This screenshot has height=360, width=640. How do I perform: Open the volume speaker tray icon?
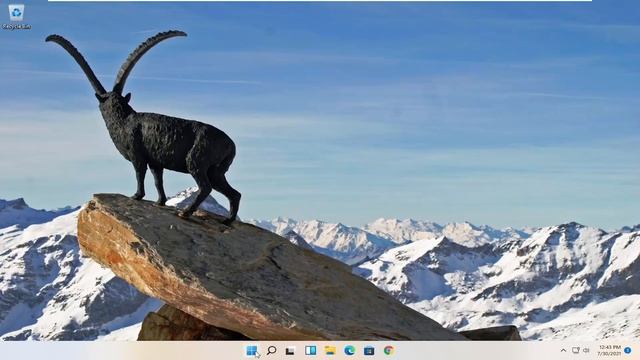click(x=587, y=350)
